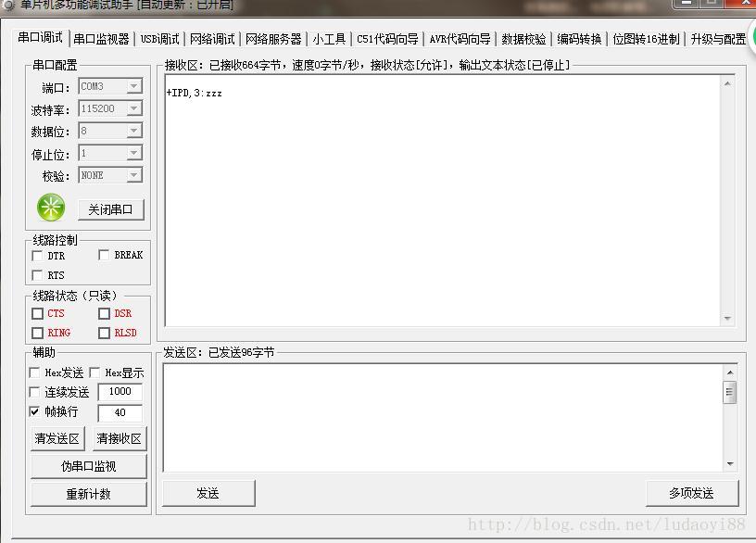Image resolution: width=756 pixels, height=543 pixels.
Task: Click the frame newline value field 40
Action: pyautogui.click(x=120, y=412)
